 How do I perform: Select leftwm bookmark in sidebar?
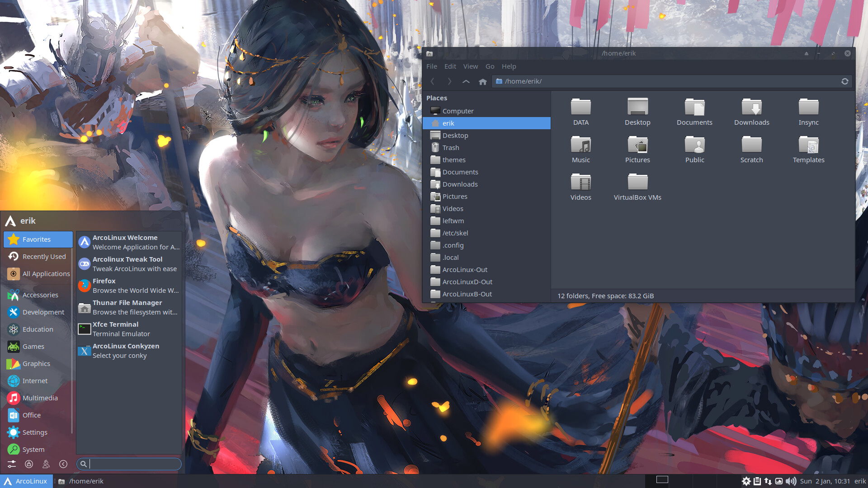coord(486,221)
